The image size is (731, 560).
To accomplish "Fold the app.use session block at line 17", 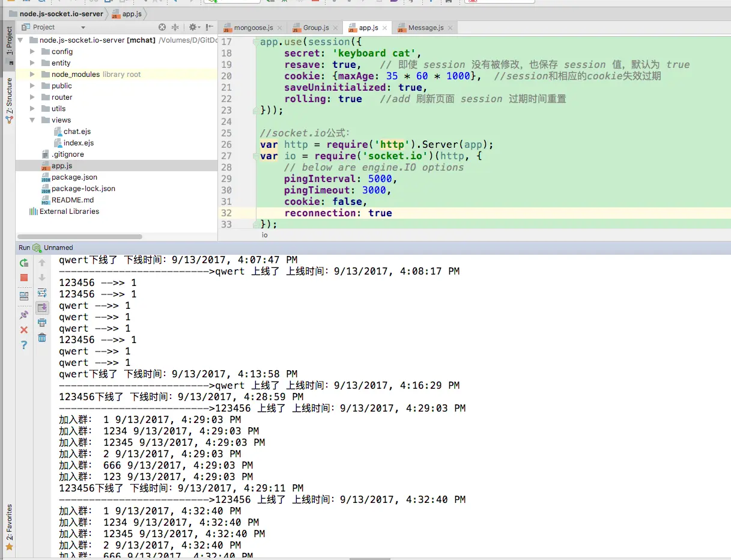I will pyautogui.click(x=256, y=42).
